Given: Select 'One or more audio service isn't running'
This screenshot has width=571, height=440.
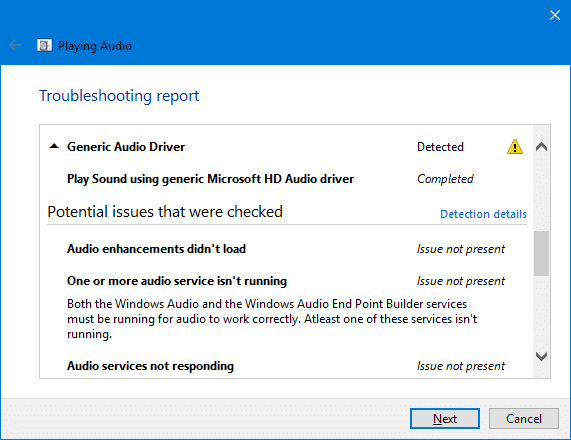Looking at the screenshot, I should pos(177,281).
